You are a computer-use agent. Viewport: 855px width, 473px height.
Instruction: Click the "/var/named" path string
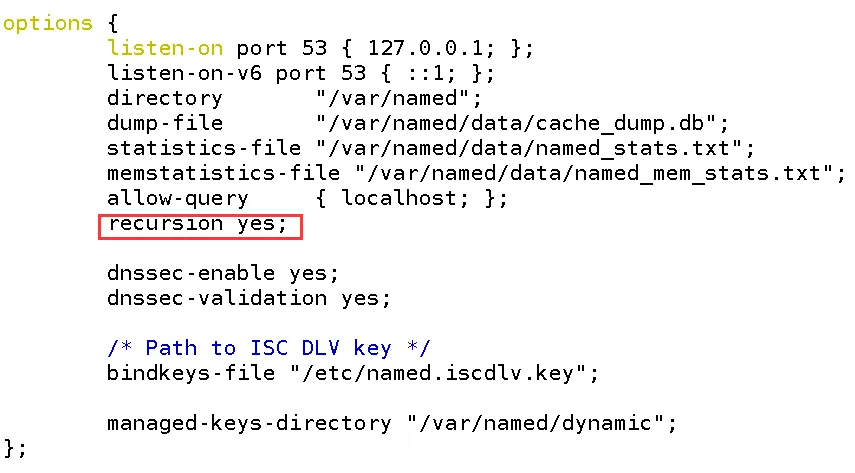click(x=393, y=98)
